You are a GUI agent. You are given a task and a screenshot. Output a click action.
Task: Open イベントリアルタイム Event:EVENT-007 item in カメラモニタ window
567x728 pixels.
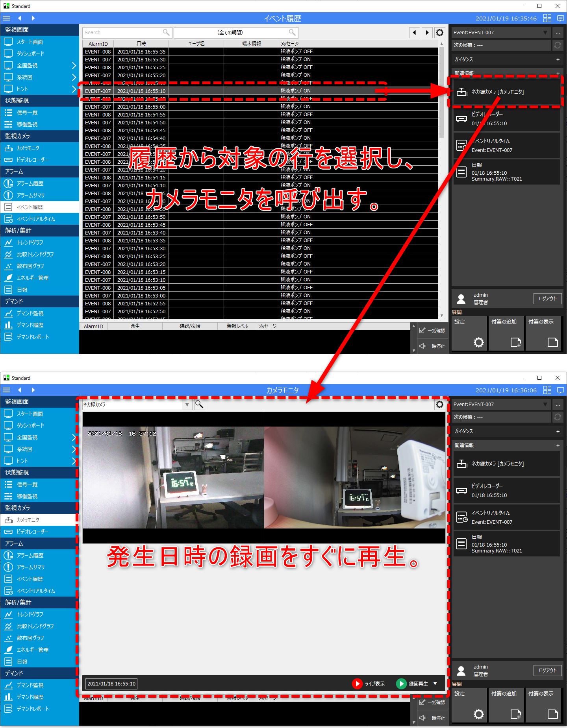point(506,517)
